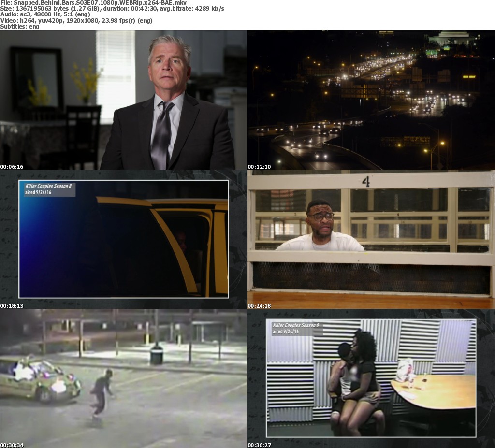Select the 00:18:13 timestamp label

click(12, 306)
